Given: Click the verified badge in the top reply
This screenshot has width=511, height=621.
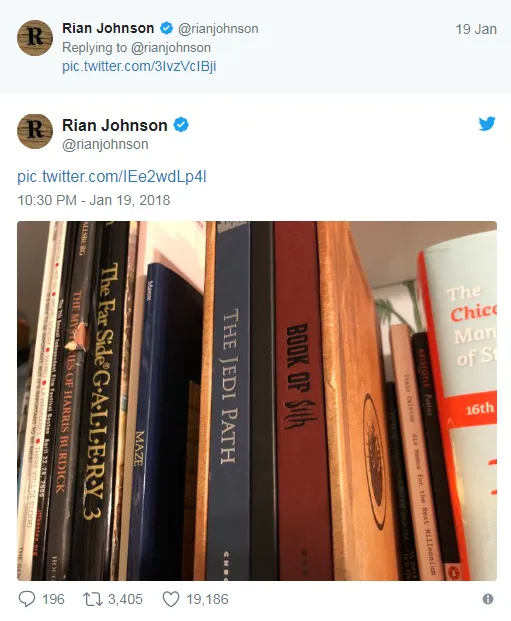Looking at the screenshot, I should click(x=166, y=28).
